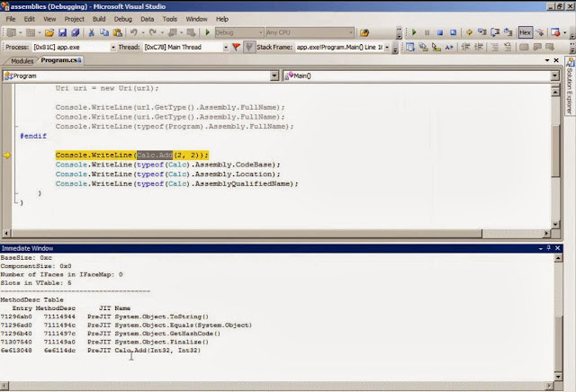576x392 pixels.
Task: Click the Display Object Member List icon
Action: (x=410, y=47)
